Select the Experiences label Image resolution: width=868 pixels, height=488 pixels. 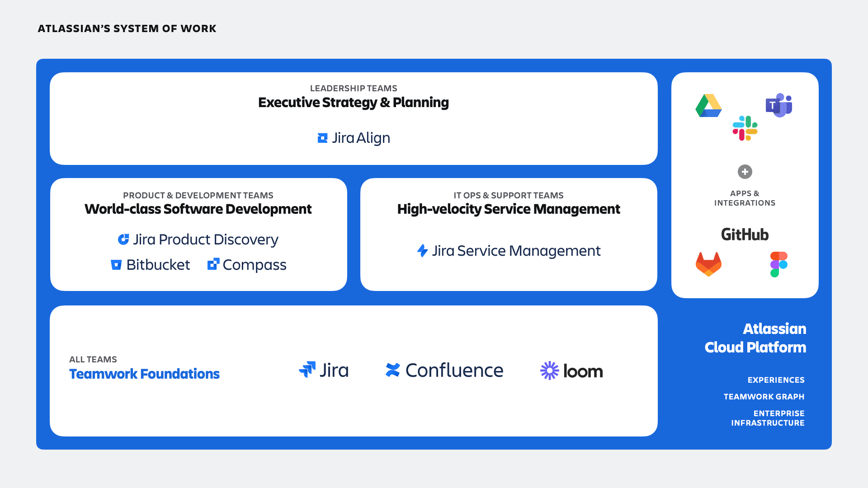tap(776, 380)
